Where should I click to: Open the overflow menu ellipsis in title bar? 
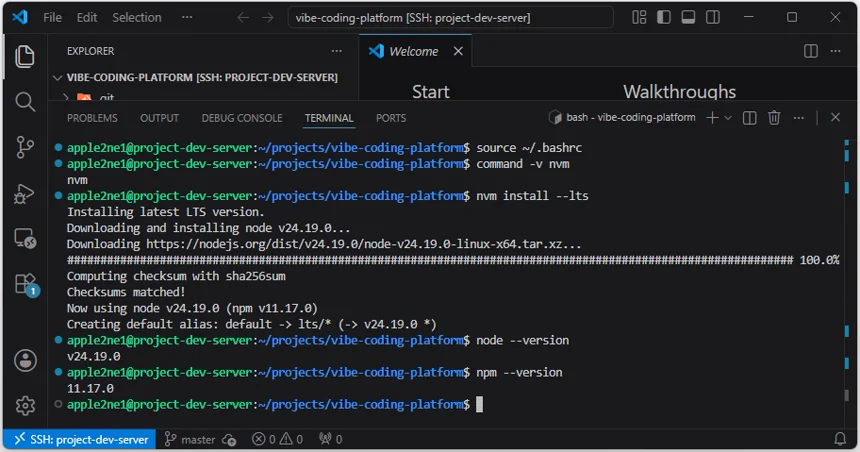[x=187, y=18]
